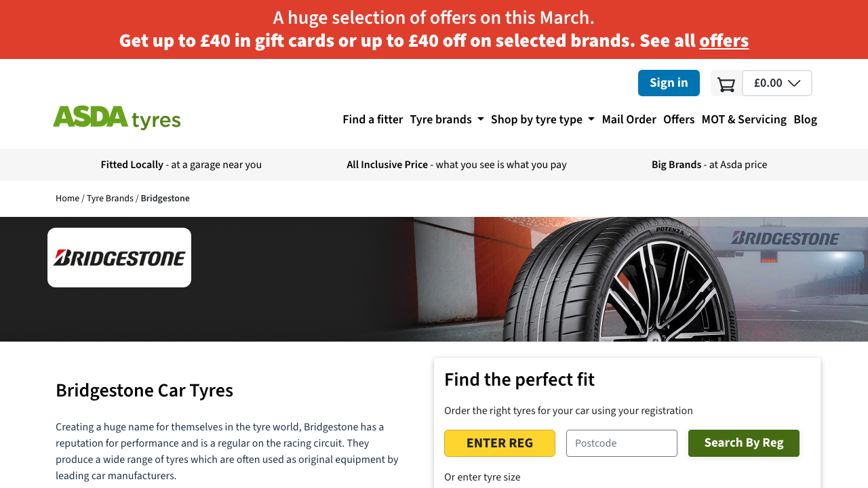Select MOT & Servicing from the navigation
868x488 pixels.
click(744, 119)
